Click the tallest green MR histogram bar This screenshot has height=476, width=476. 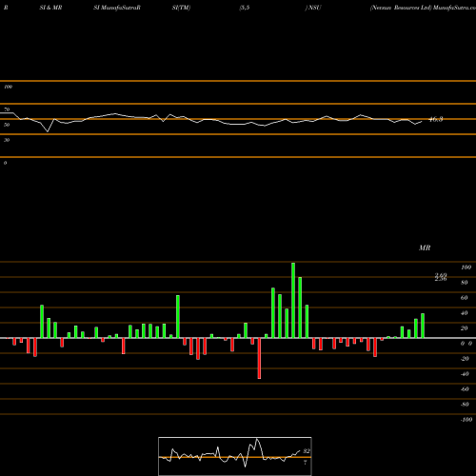coord(293,300)
